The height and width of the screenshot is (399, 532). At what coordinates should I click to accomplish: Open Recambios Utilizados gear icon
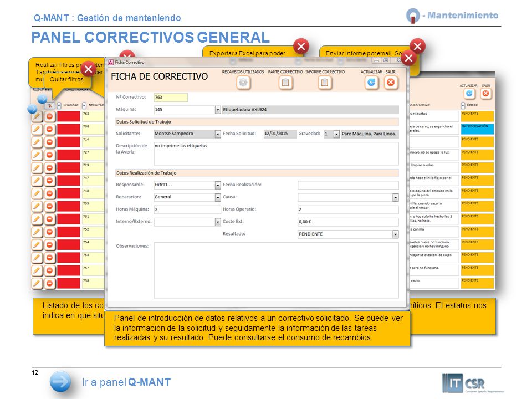click(243, 83)
